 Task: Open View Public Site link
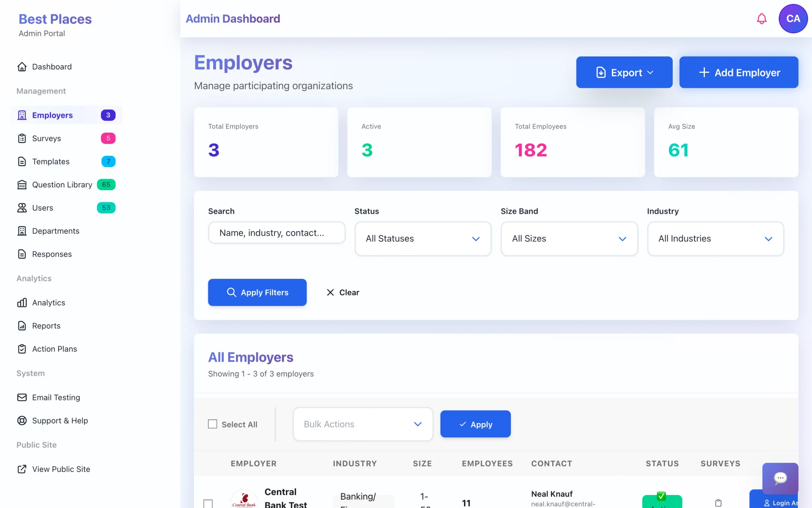click(x=66, y=469)
